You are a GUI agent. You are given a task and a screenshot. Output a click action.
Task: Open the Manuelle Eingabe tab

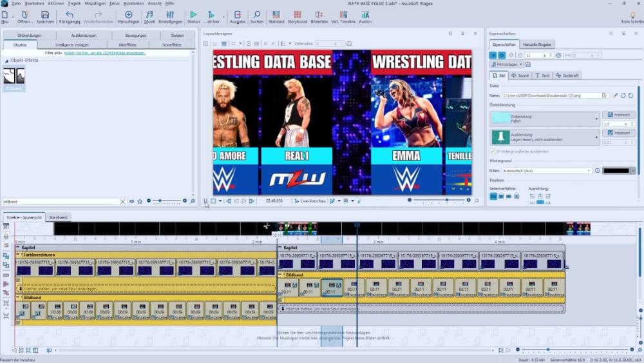[536, 44]
